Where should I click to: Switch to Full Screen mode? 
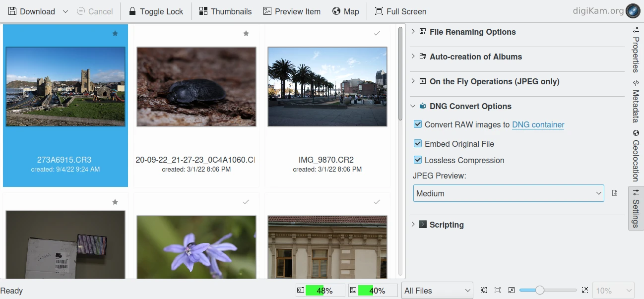click(x=400, y=11)
